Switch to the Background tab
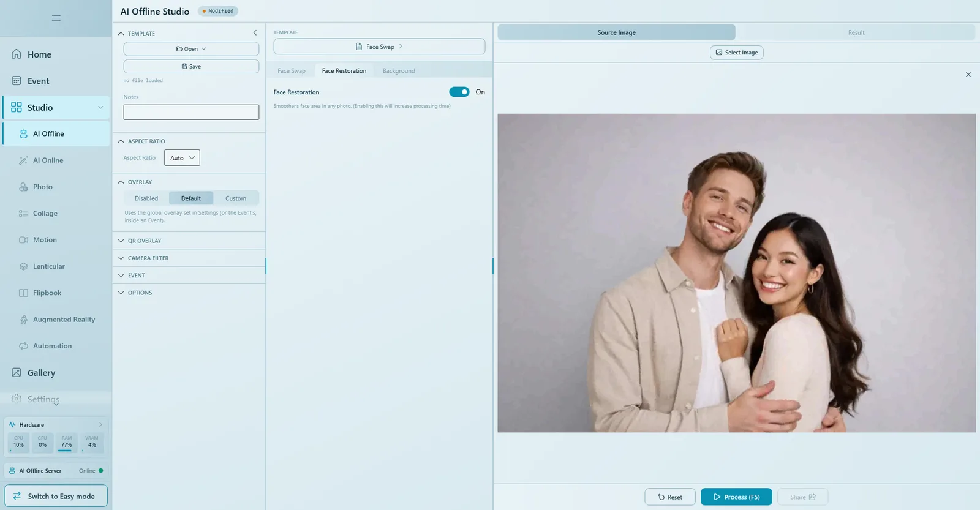The width and height of the screenshot is (980, 510). [x=399, y=71]
